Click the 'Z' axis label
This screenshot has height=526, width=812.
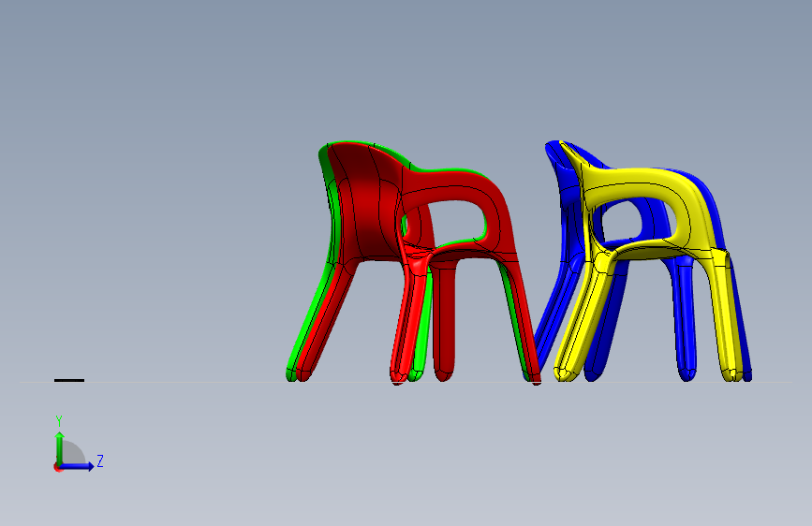click(100, 460)
